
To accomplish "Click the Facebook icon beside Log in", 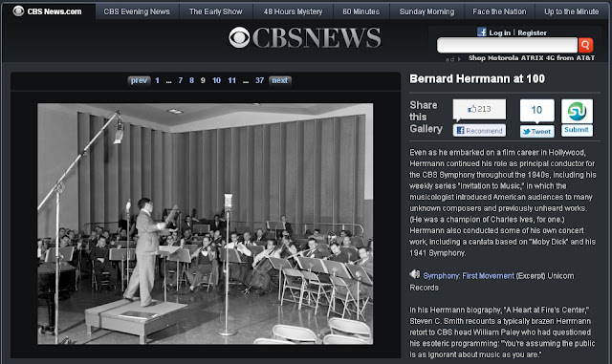I will pyautogui.click(x=482, y=32).
